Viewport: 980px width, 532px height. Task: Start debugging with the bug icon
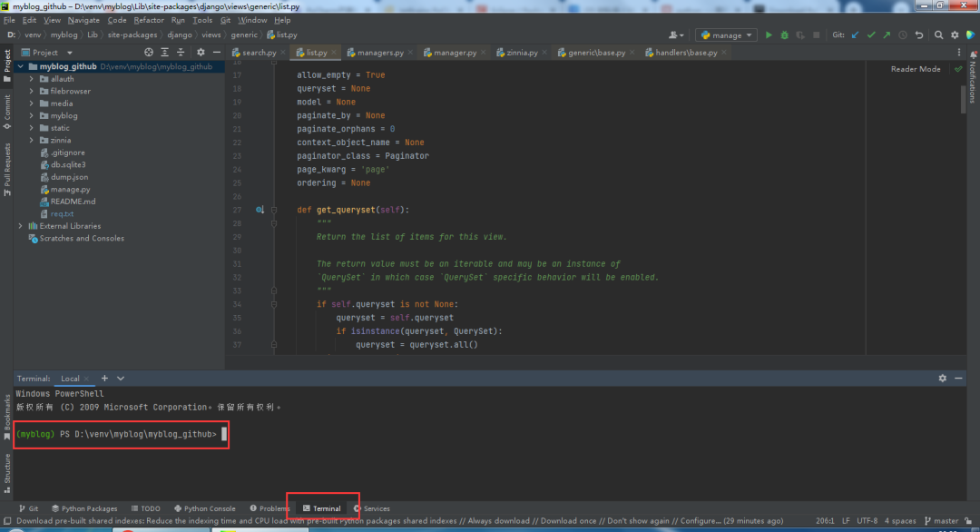(784, 35)
